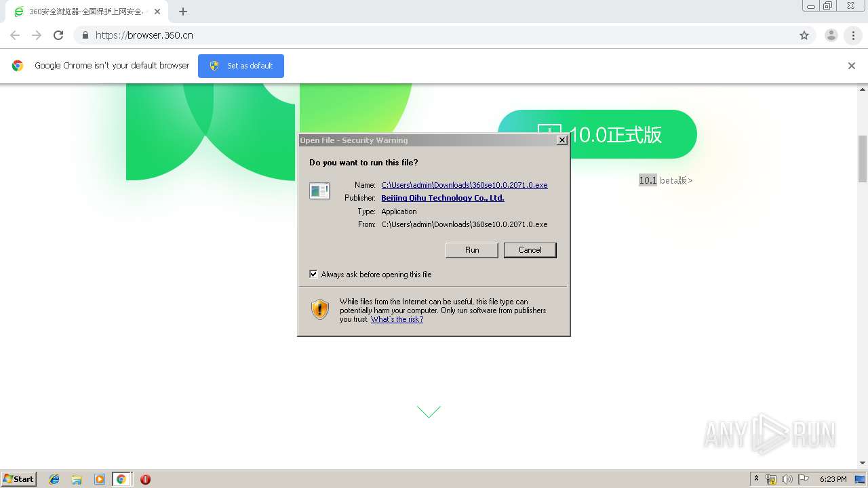Click the address bar URL field

(x=434, y=35)
